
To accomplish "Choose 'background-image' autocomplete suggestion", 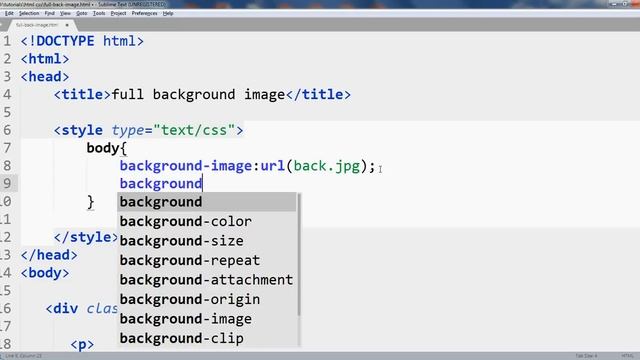I will coord(207,319).
